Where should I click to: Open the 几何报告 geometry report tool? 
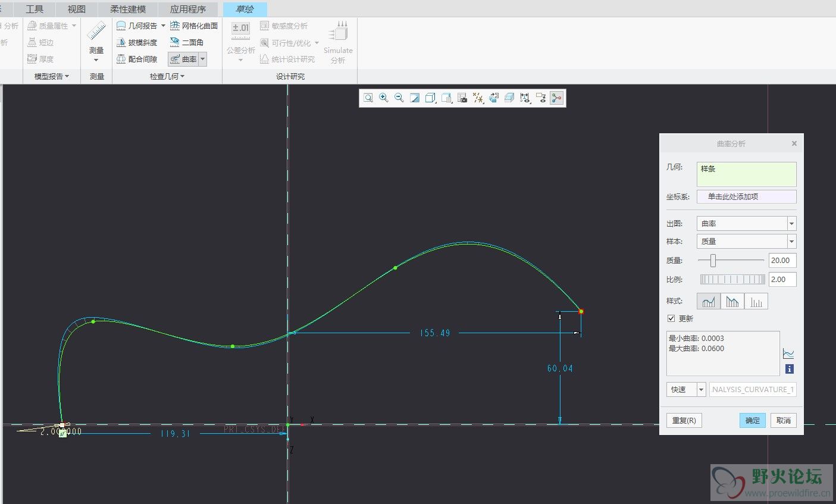[137, 26]
